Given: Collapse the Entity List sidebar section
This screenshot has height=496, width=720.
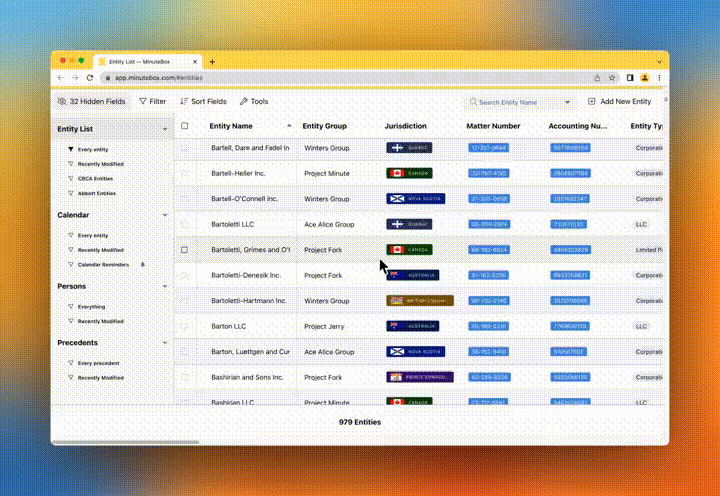Looking at the screenshot, I should coord(165,129).
